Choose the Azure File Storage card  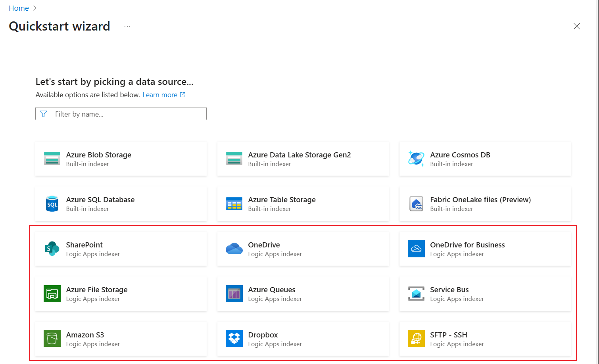(x=121, y=294)
